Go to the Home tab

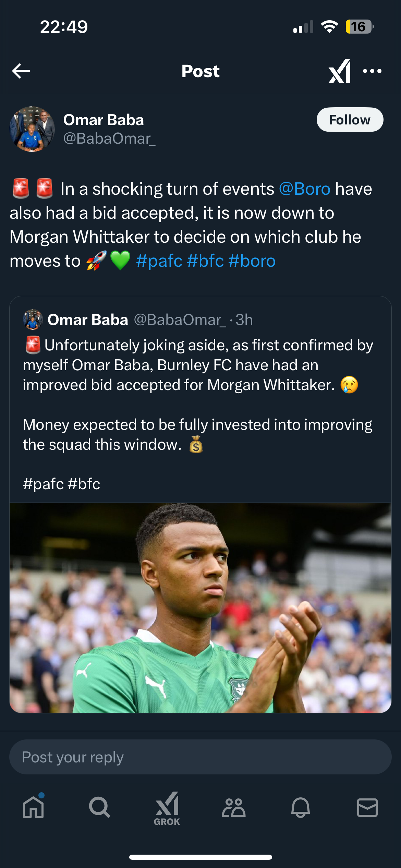coord(33,808)
